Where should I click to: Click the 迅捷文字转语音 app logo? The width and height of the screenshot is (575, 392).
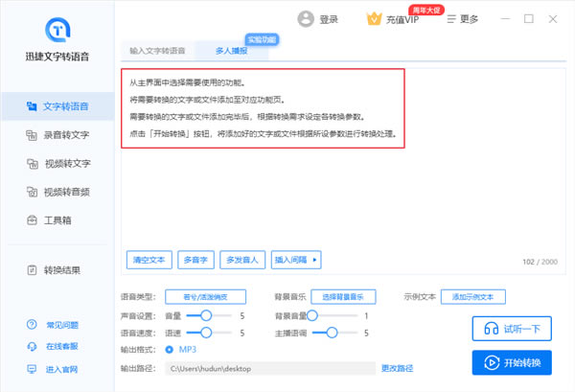[57, 30]
